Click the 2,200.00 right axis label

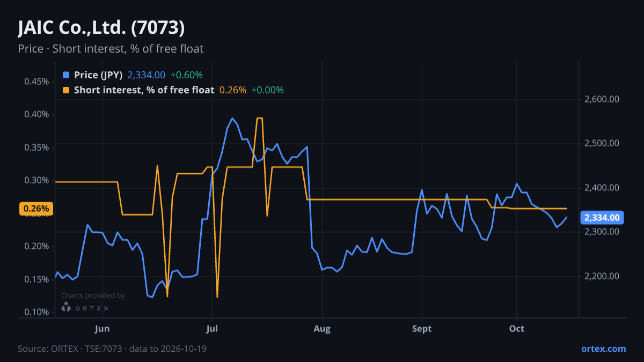click(x=602, y=276)
